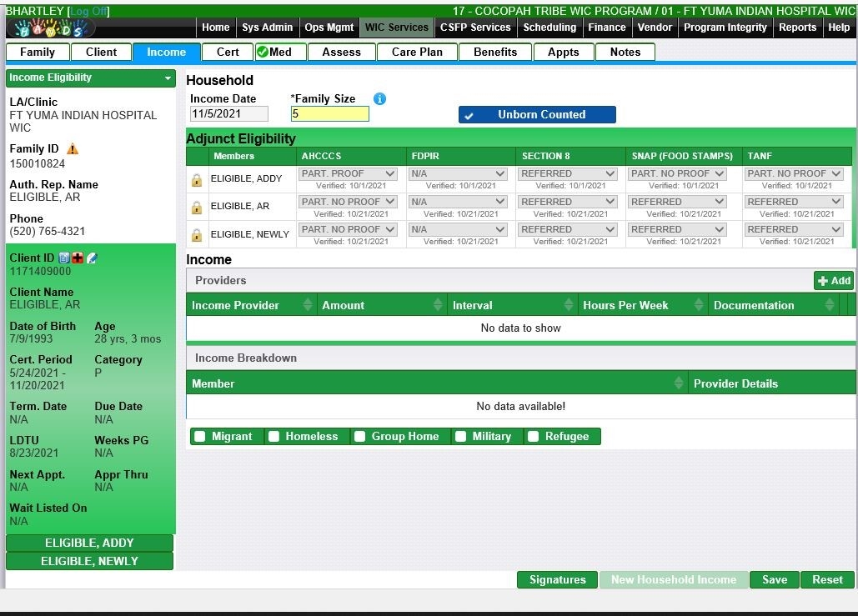Open the Signatures button
858x616 pixels.
point(557,580)
